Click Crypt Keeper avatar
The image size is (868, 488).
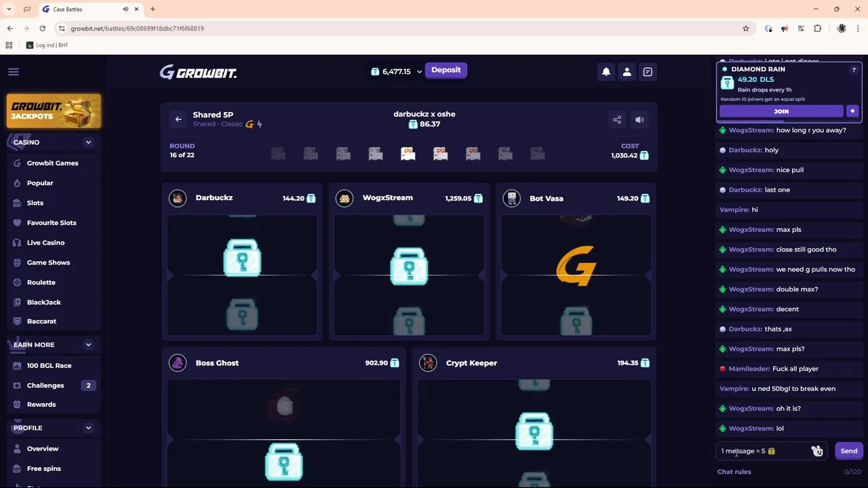pyautogui.click(x=428, y=363)
